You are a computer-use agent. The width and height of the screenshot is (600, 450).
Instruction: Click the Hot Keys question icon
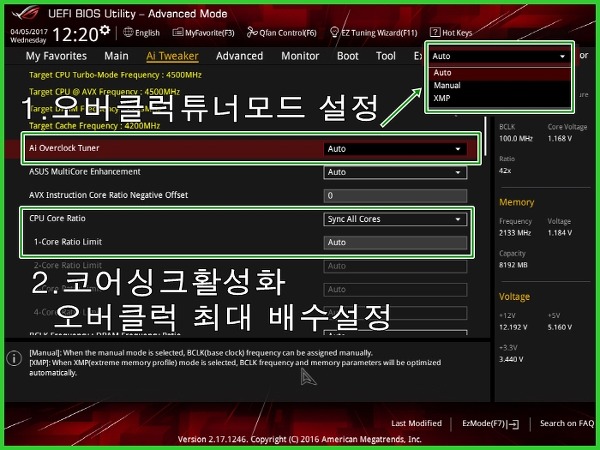click(x=435, y=32)
